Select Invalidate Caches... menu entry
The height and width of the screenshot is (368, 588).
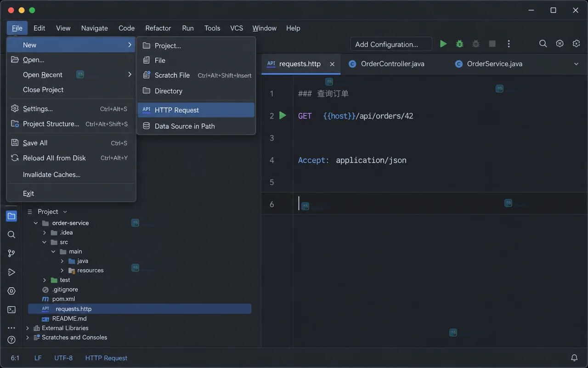tap(71, 175)
